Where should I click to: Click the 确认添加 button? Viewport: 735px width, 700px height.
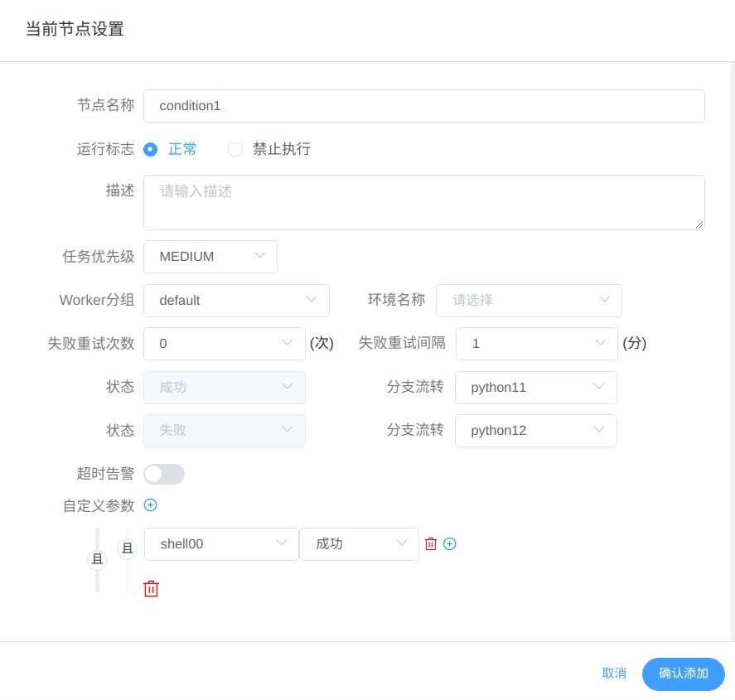pos(683,673)
